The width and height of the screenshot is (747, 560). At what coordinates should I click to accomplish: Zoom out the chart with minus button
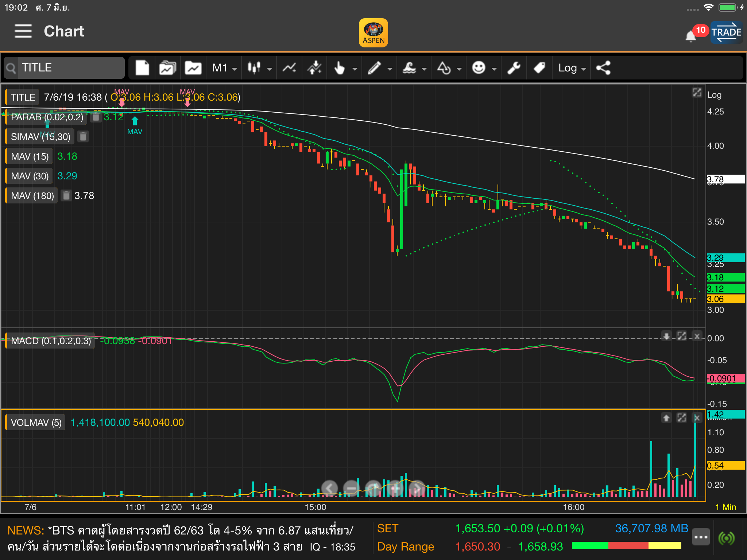pos(351,488)
